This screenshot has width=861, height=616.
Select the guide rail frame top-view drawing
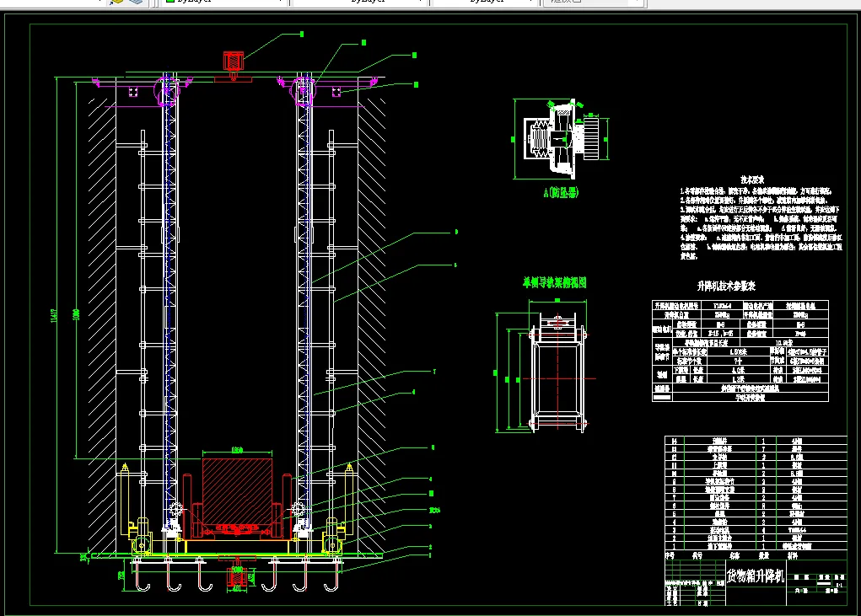tap(558, 372)
